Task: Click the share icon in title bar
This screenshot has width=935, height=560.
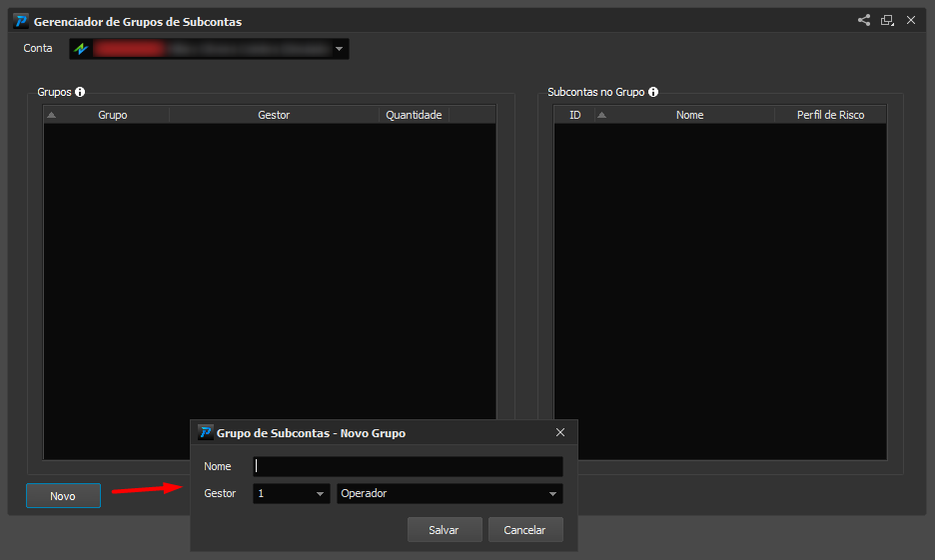Action: point(863,20)
